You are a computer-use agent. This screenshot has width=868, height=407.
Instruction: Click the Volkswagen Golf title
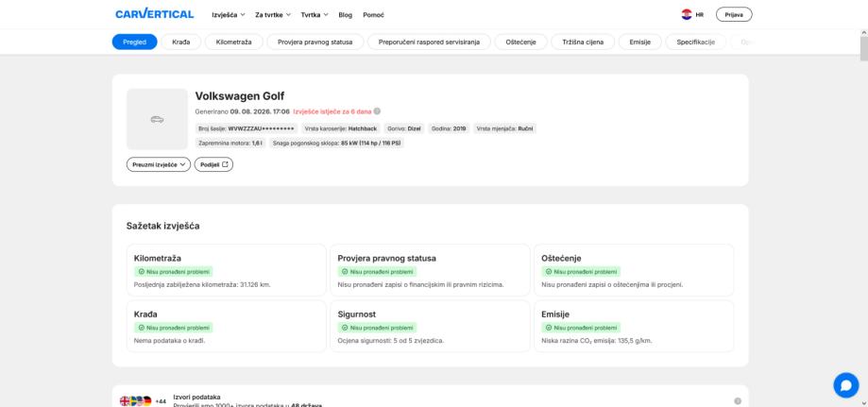pyautogui.click(x=240, y=96)
